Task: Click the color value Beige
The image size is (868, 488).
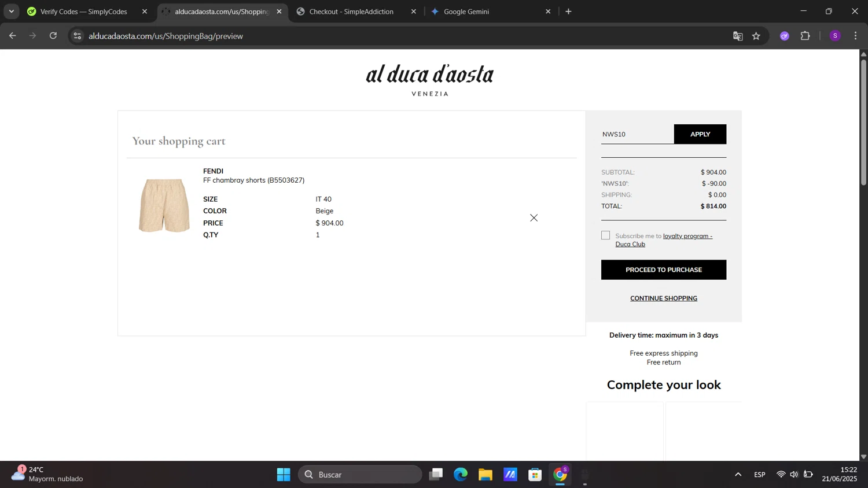Action: tap(325, 211)
